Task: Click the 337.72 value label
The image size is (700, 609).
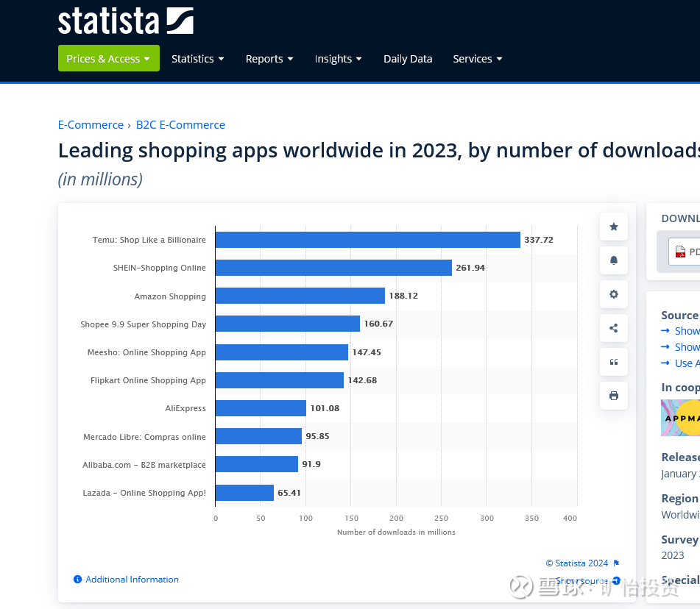Action: tap(539, 240)
